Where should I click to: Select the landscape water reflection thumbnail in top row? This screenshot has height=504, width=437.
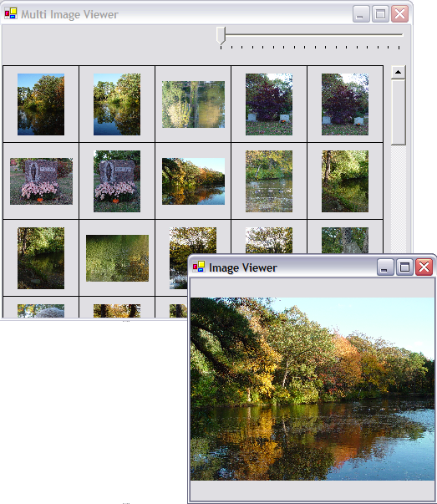(x=194, y=104)
